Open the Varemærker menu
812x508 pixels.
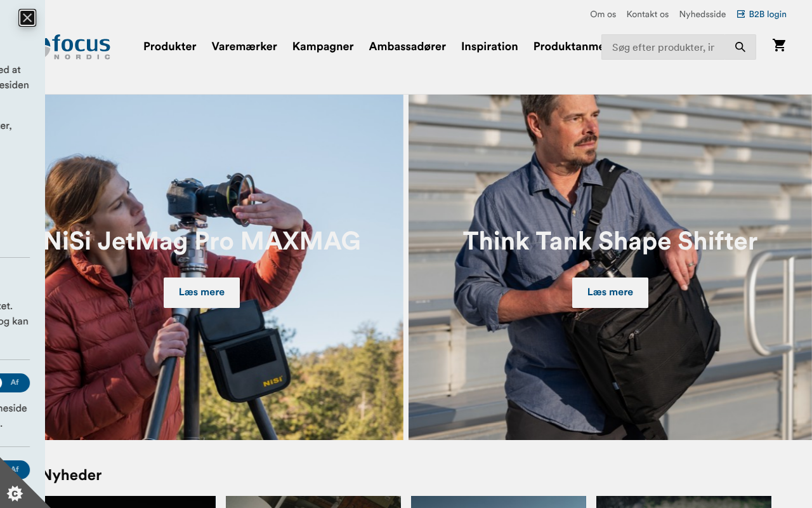(244, 46)
